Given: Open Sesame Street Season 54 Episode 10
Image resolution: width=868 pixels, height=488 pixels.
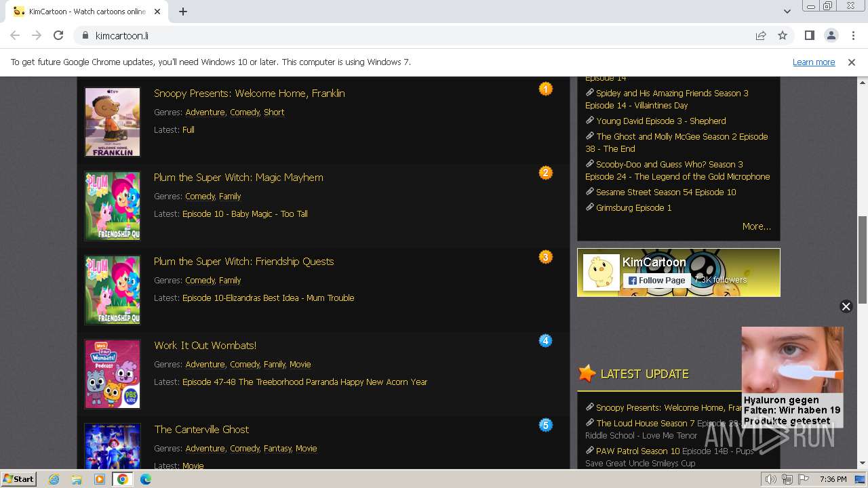Looking at the screenshot, I should pos(666,192).
